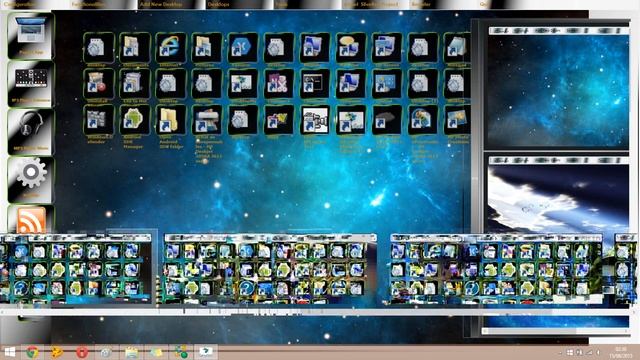Open the purple Visual Studio-style shortcut

coord(278,84)
